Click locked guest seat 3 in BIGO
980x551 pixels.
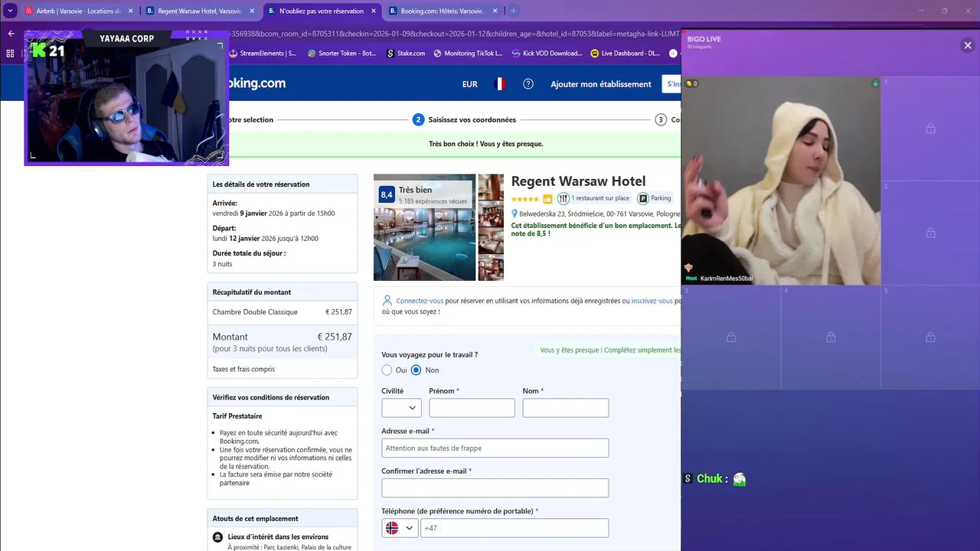(731, 337)
